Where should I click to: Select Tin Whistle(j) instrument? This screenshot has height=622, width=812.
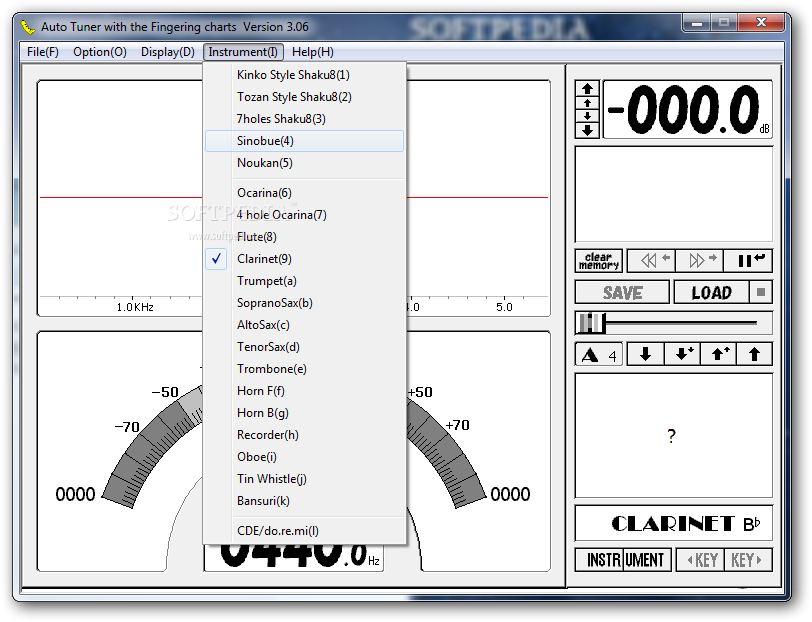pos(304,479)
